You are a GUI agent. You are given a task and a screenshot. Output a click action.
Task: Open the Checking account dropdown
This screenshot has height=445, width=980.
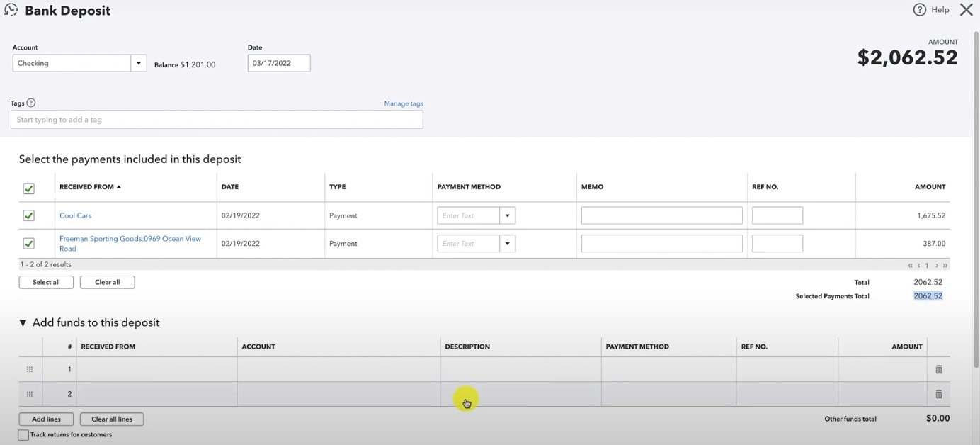coord(139,63)
